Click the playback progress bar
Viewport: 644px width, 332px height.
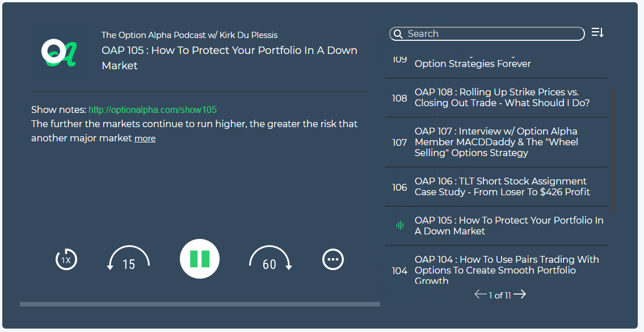(x=200, y=304)
